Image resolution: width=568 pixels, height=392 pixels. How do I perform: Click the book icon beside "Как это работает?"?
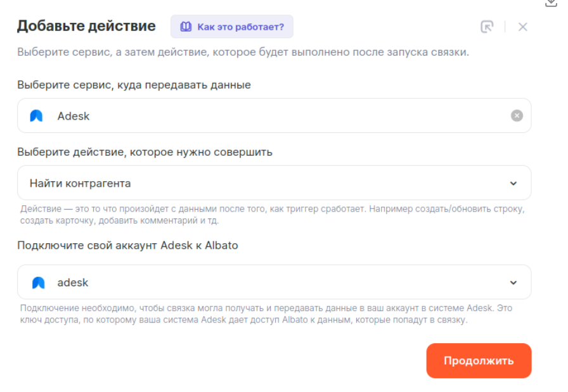click(x=186, y=27)
